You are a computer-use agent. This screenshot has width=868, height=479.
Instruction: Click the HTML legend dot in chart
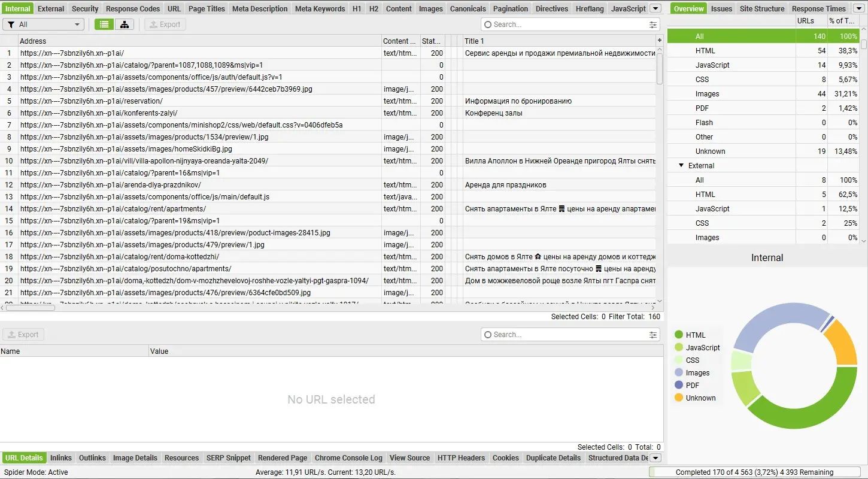point(678,335)
